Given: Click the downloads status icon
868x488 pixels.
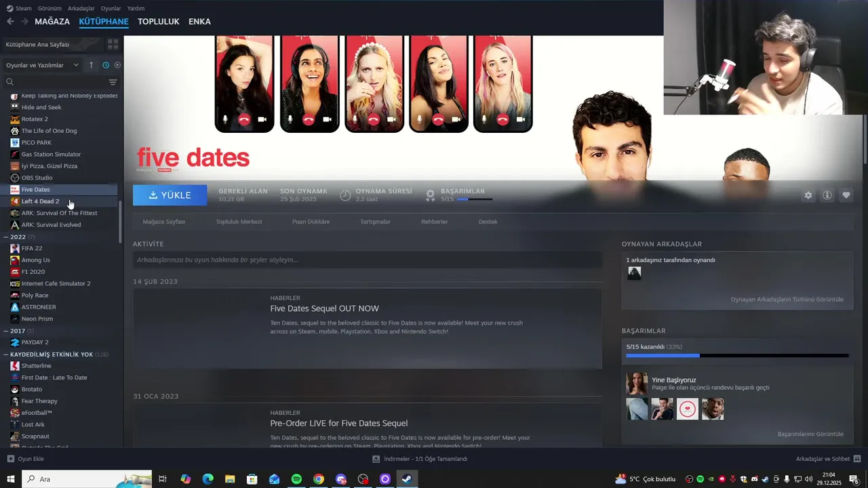Looking at the screenshot, I should click(x=376, y=459).
